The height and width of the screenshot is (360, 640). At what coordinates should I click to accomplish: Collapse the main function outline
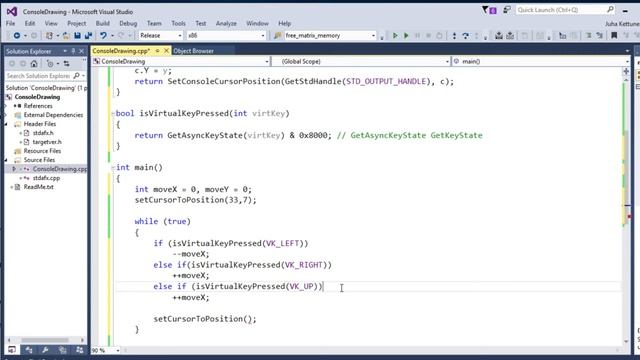click(113, 167)
